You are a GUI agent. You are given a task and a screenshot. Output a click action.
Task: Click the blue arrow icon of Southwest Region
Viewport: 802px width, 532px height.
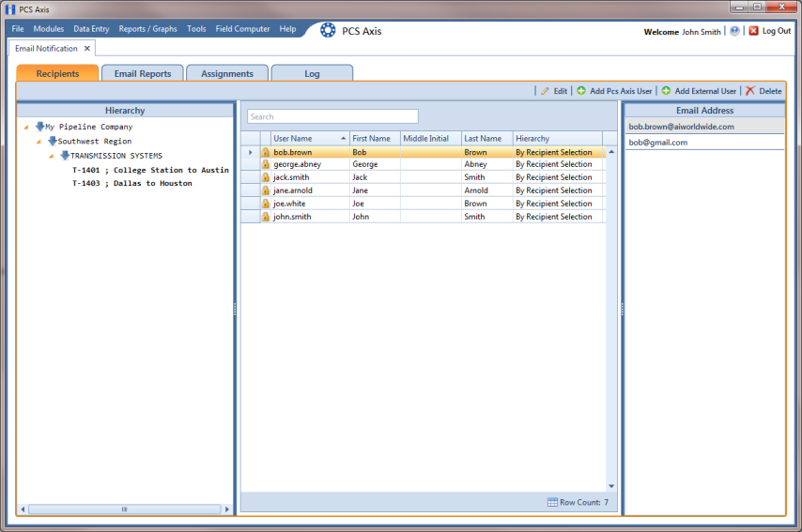click(53, 141)
